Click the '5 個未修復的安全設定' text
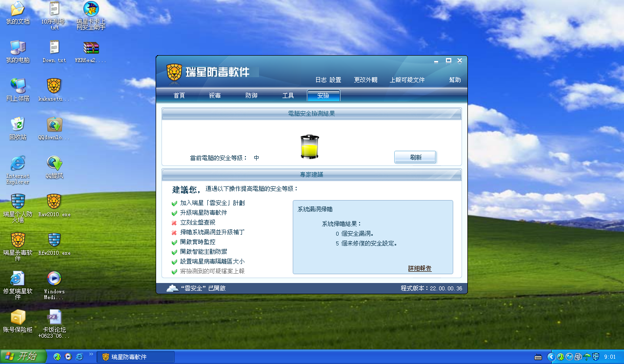624x364 pixels. 366,243
